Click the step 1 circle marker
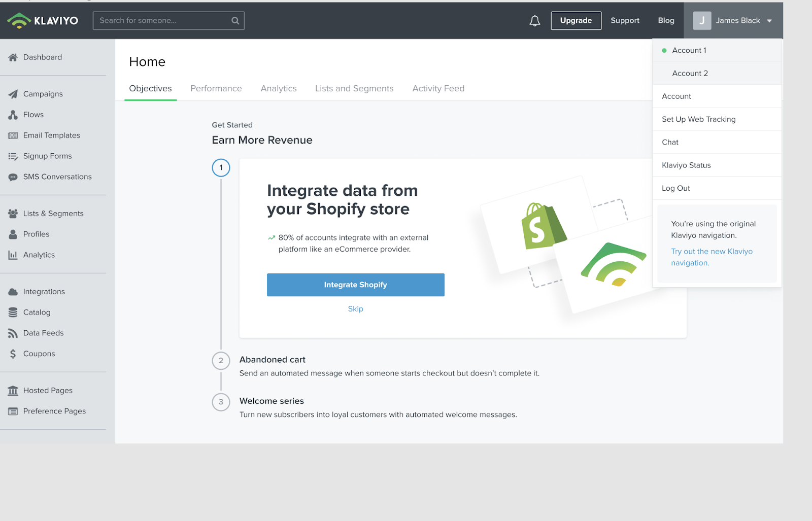Screen dimensions: 812x521 (x=221, y=167)
